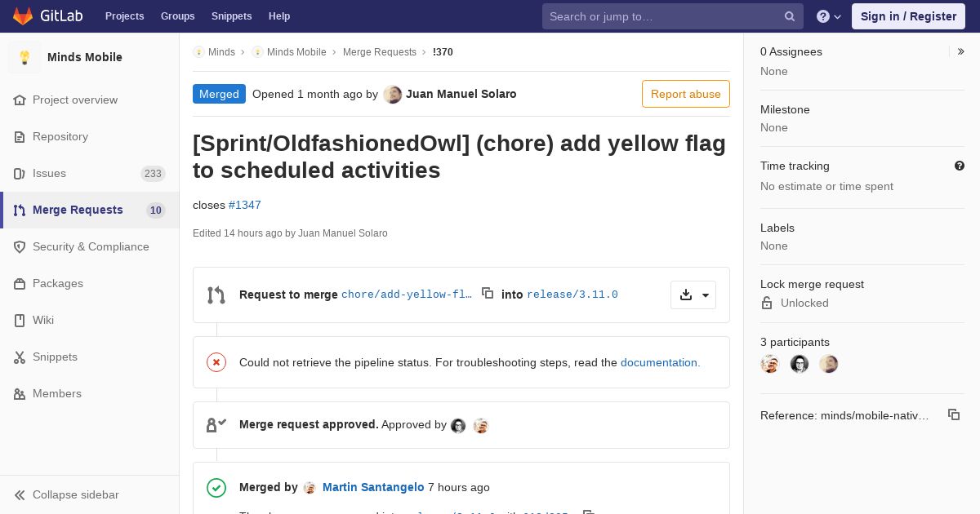Image resolution: width=980 pixels, height=514 pixels.
Task: Click Sign in / Register button
Action: [908, 16]
